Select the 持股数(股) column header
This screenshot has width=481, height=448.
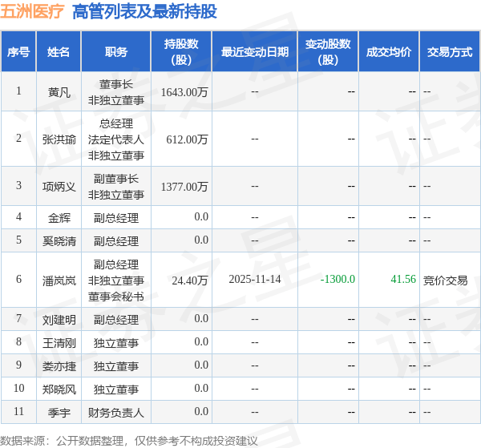point(181,52)
